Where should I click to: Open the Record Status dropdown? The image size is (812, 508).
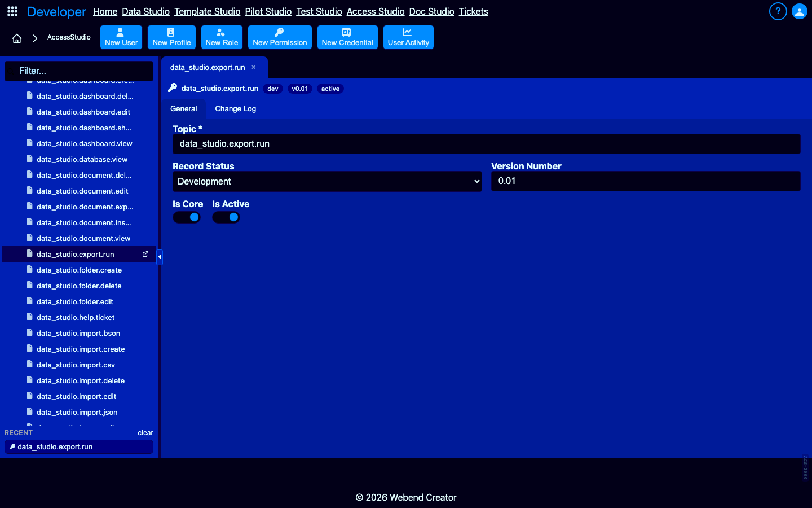tap(327, 181)
